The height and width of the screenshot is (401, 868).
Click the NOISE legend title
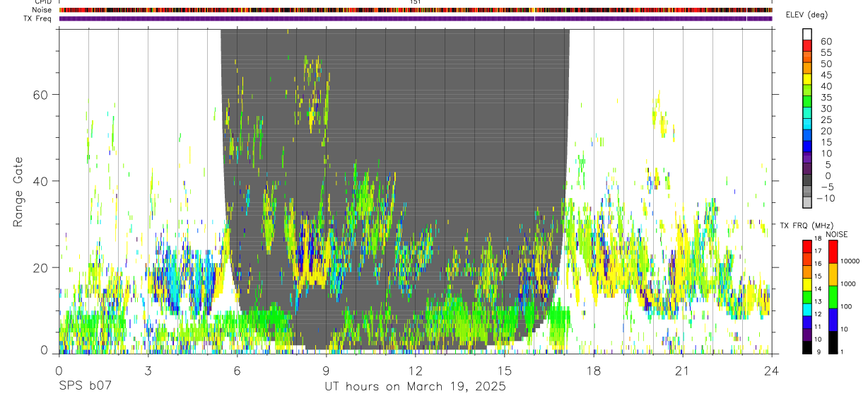(x=836, y=234)
